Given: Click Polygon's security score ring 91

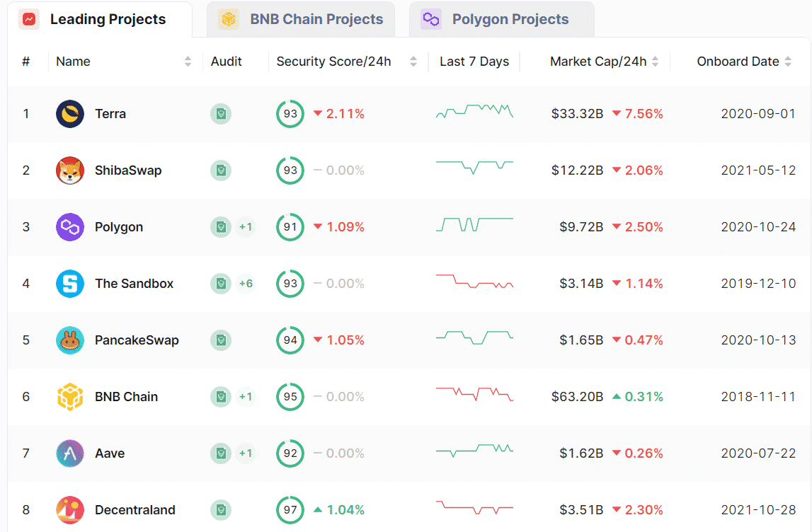Looking at the screenshot, I should (x=290, y=226).
